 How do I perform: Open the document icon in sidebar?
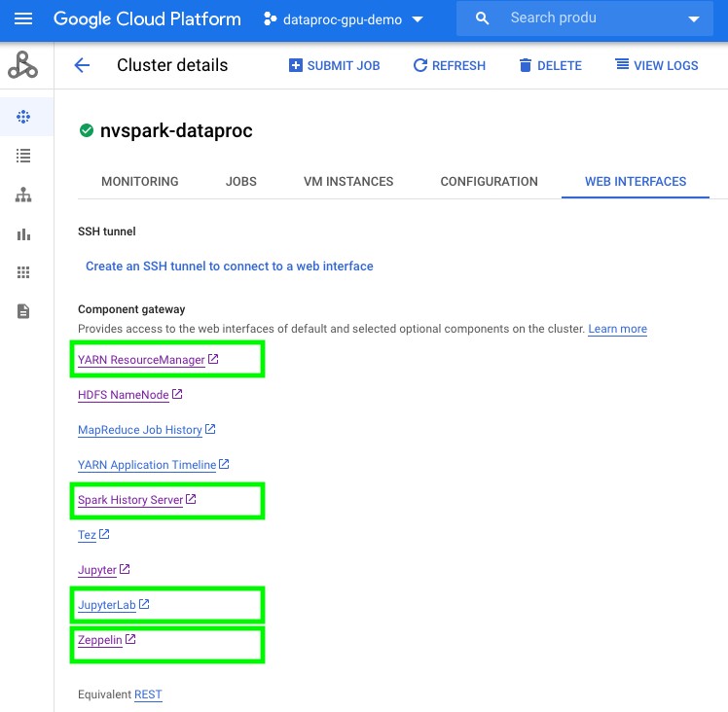[23, 311]
